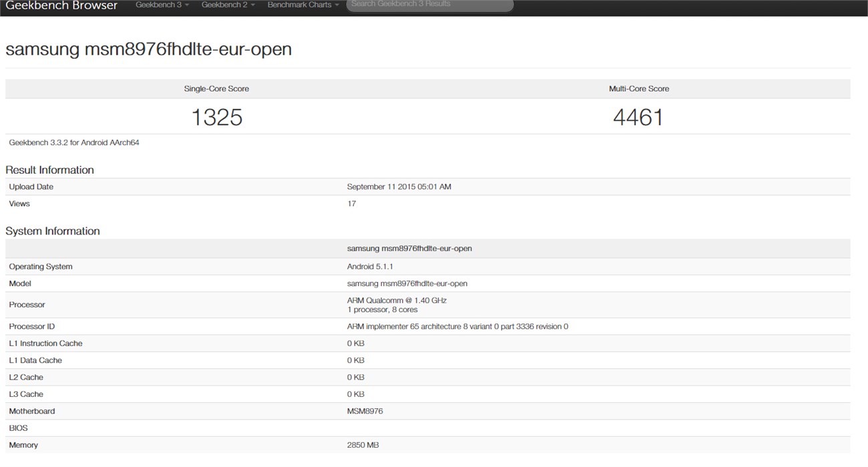Select the L1 Instruction Cache 0 KB value

click(356, 343)
